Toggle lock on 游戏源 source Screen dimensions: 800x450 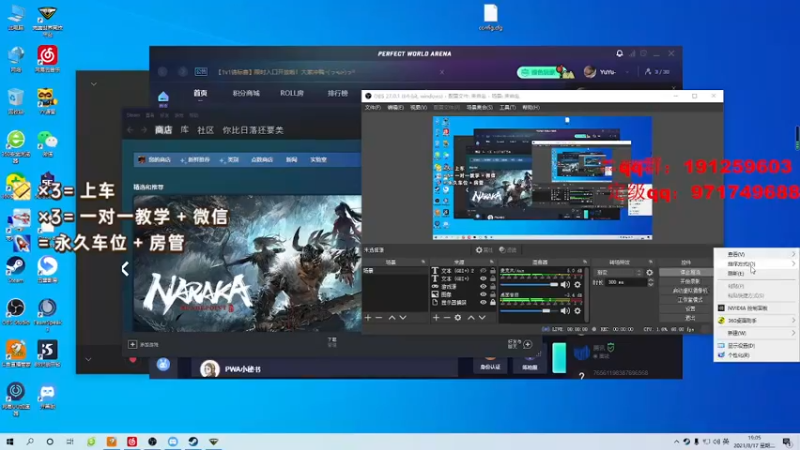(x=492, y=286)
